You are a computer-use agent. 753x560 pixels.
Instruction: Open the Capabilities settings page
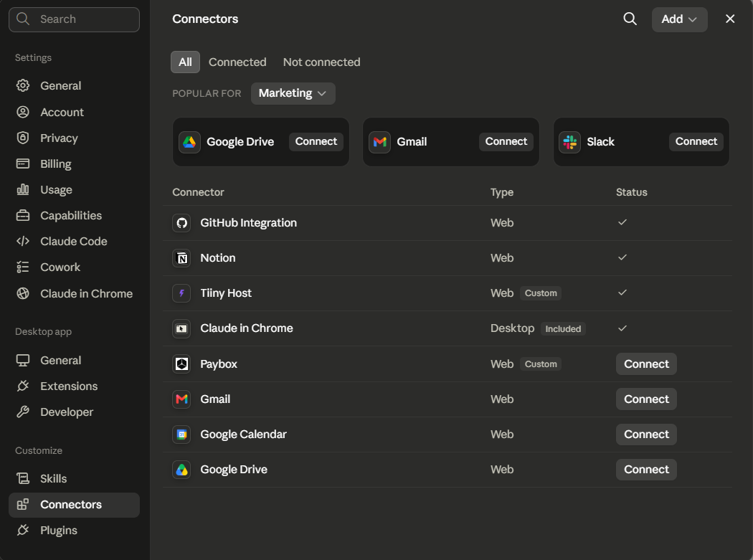click(x=74, y=216)
